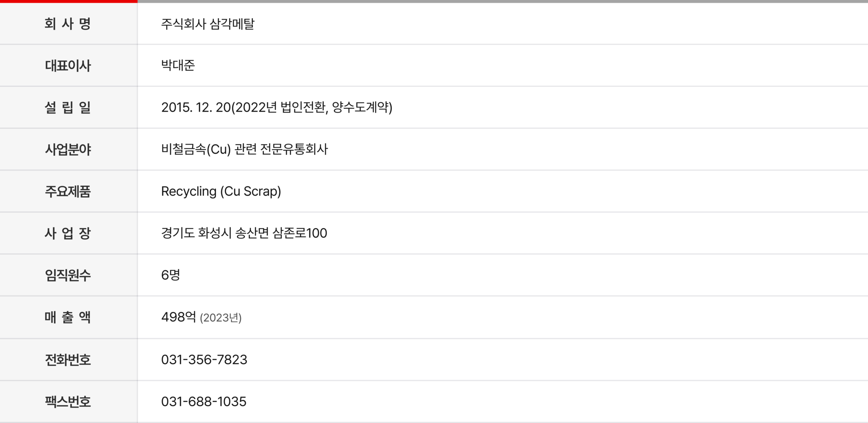Click the 전화번호 row label
The image size is (868, 423).
68,360
